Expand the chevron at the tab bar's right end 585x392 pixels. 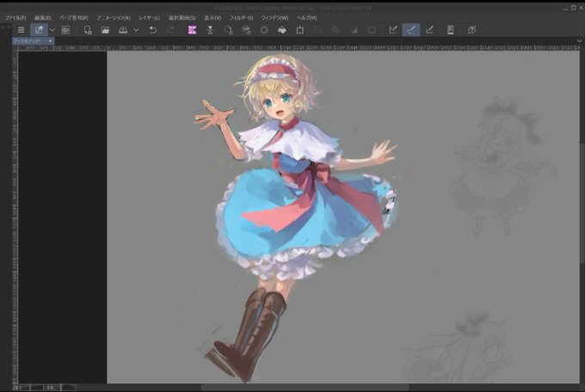(579, 41)
